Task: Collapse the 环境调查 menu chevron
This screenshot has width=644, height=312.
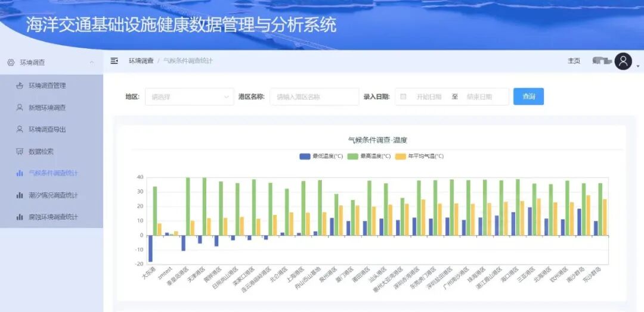Action: (x=91, y=63)
